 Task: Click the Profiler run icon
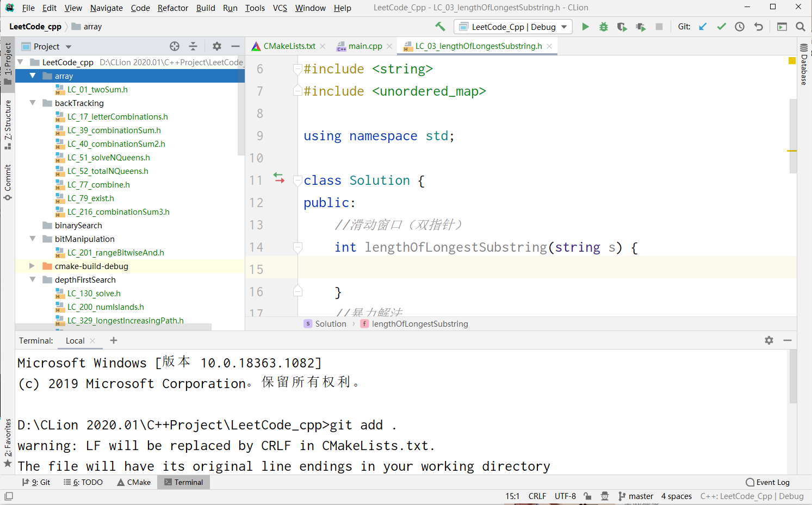641,27
